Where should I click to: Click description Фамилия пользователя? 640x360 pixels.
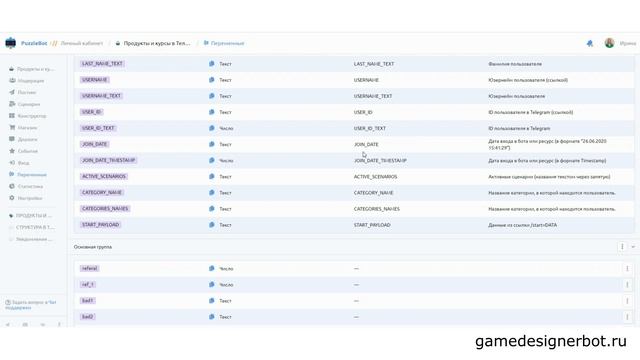click(515, 64)
